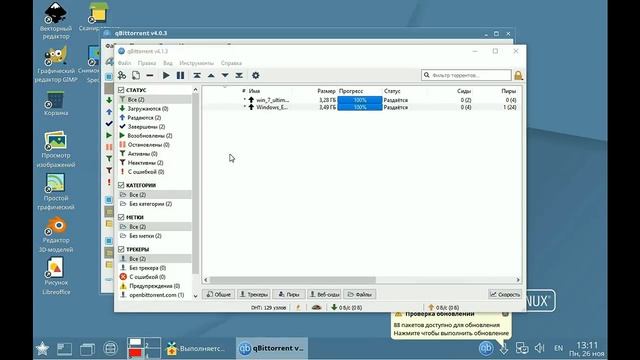640x360 pixels.
Task: Move torrent to top of queue
Action: point(197,75)
